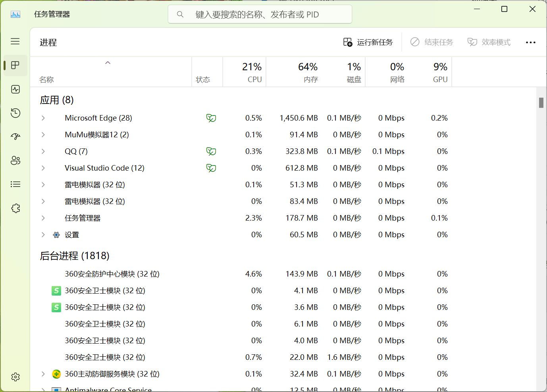Expand the 设置 process row
Screen dimensions: 547x392
43,235
